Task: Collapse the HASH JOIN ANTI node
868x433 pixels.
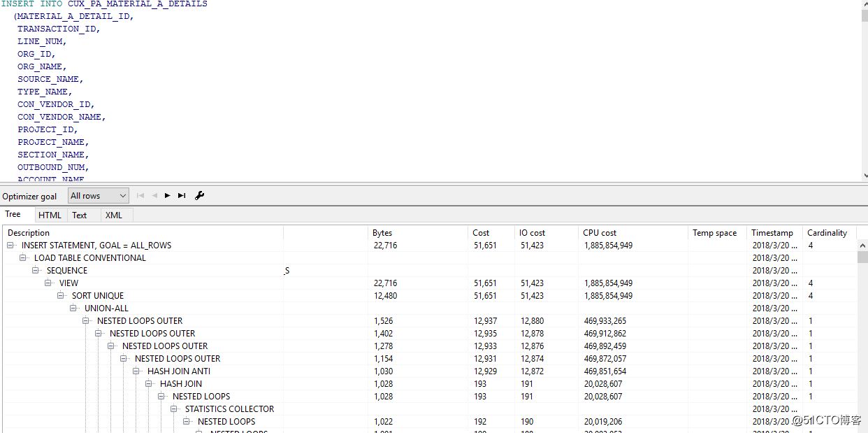Action: coord(136,371)
